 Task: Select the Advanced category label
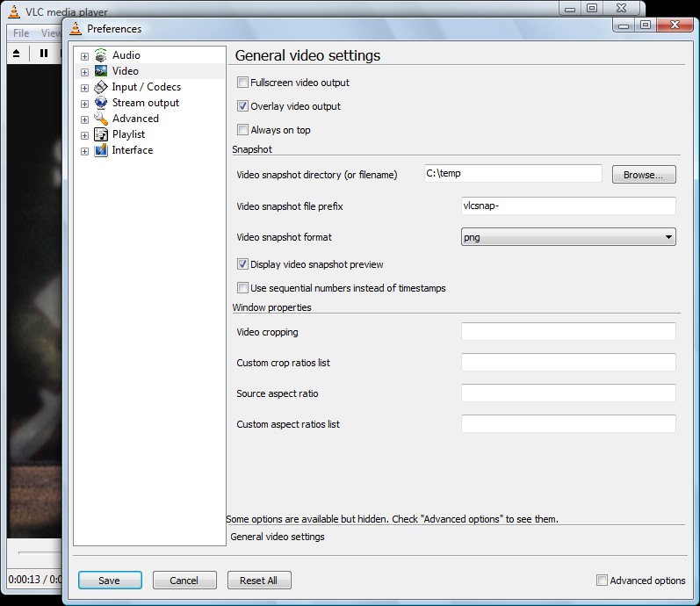[135, 119]
